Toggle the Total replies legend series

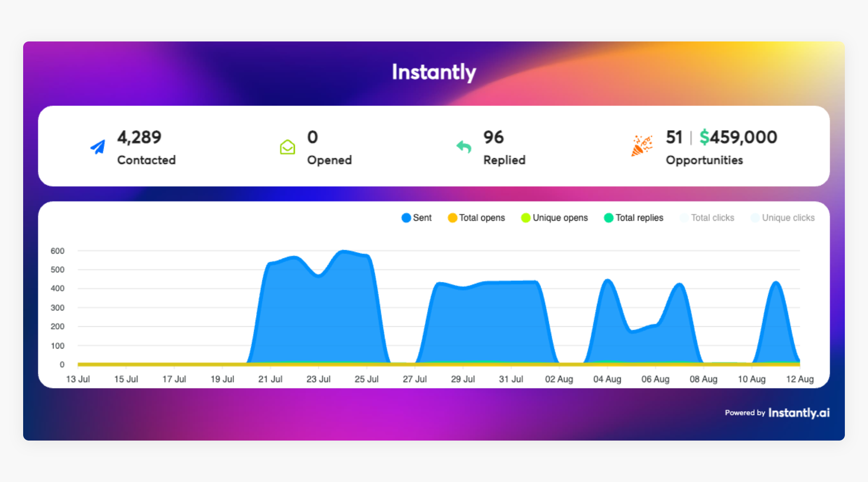634,218
